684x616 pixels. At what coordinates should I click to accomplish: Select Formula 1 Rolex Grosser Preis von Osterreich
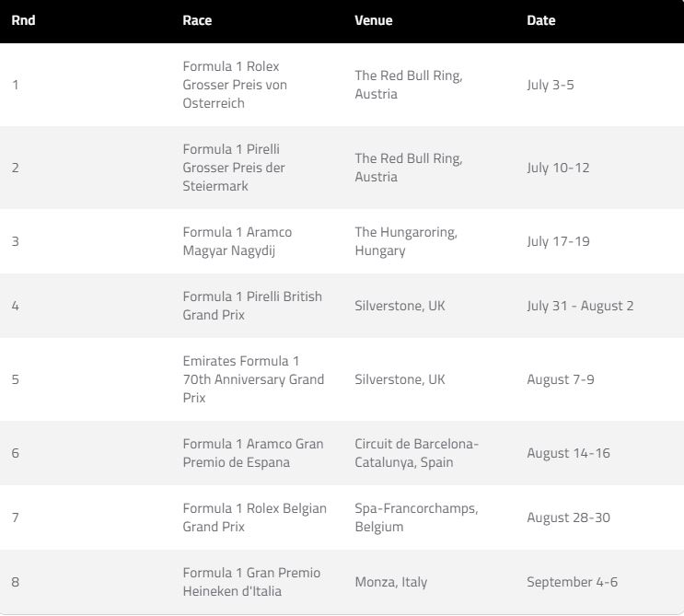[235, 85]
